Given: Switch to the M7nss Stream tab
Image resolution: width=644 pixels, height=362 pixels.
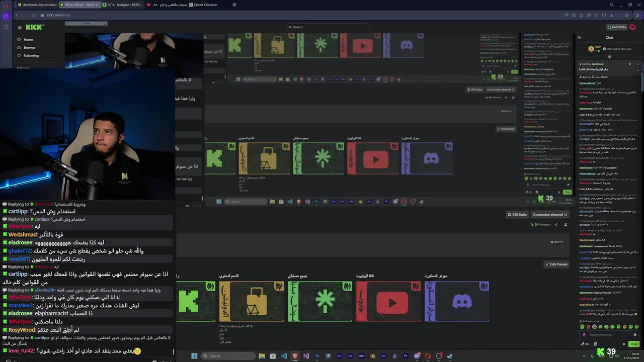Looking at the screenshot, I should point(79,5).
